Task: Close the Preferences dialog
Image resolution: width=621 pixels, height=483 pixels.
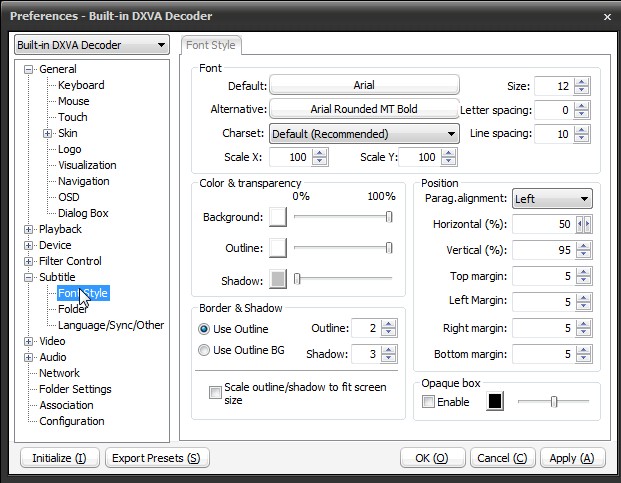Action: pos(607,17)
